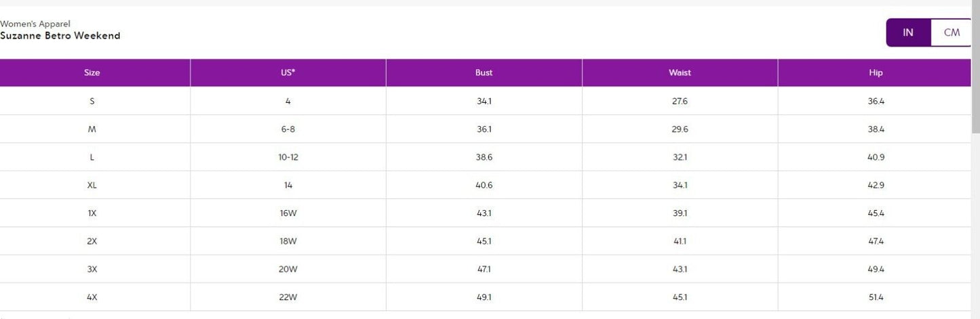Click the 22W US size cell
Screen dimensions: 980x319
288,297
